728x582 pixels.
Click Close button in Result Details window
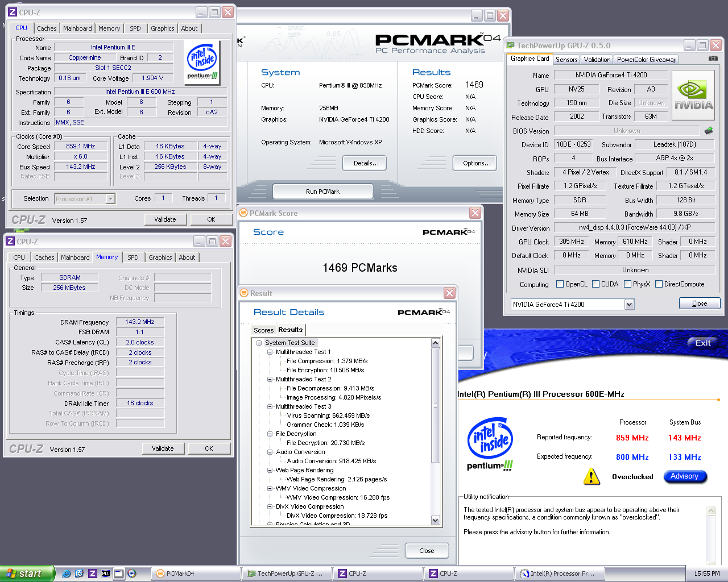427,551
